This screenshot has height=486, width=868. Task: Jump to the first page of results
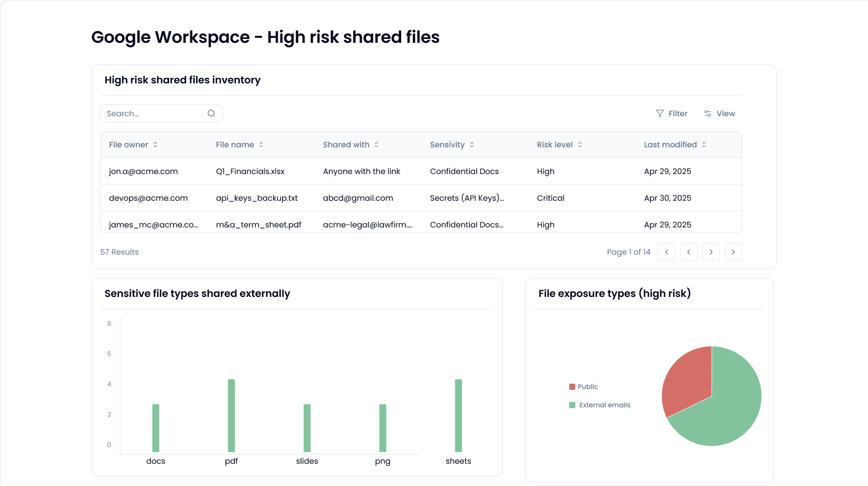(667, 252)
